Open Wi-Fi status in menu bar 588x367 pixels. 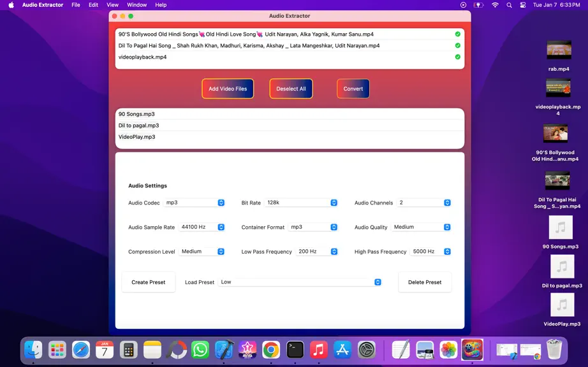point(495,5)
